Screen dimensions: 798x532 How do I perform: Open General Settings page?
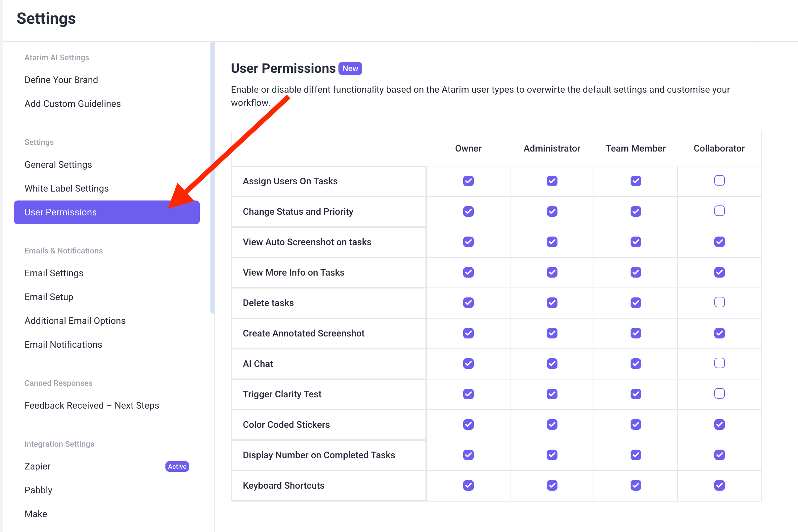58,164
